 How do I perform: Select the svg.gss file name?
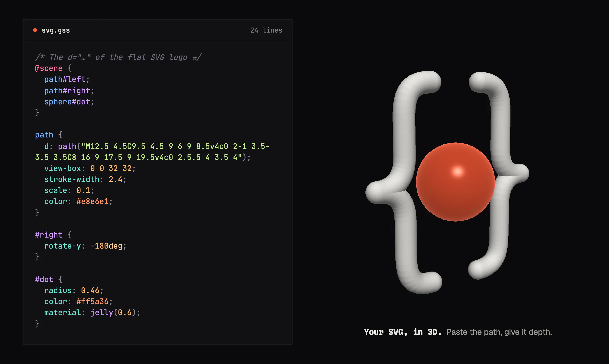pyautogui.click(x=56, y=30)
